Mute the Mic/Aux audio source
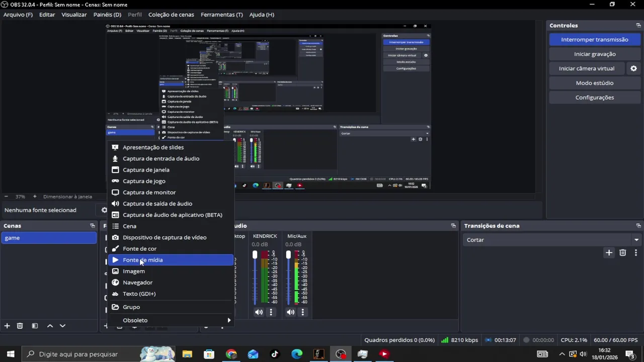Image resolution: width=644 pixels, height=362 pixels. pos(290,312)
